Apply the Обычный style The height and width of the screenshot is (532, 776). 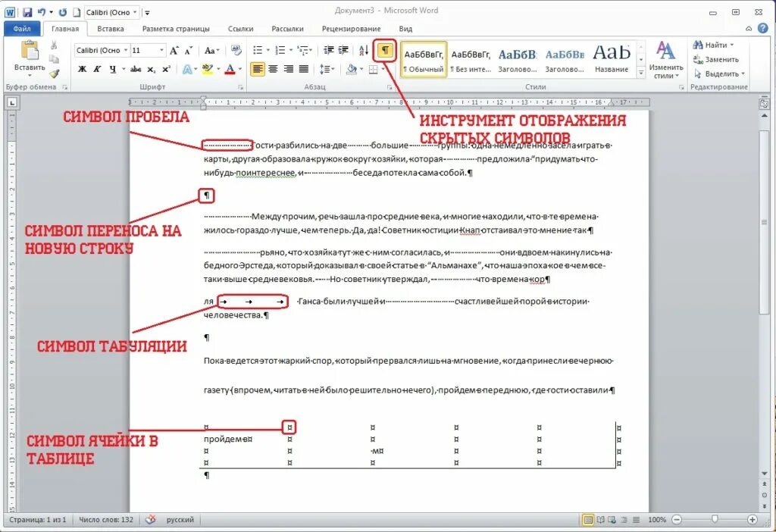424,61
